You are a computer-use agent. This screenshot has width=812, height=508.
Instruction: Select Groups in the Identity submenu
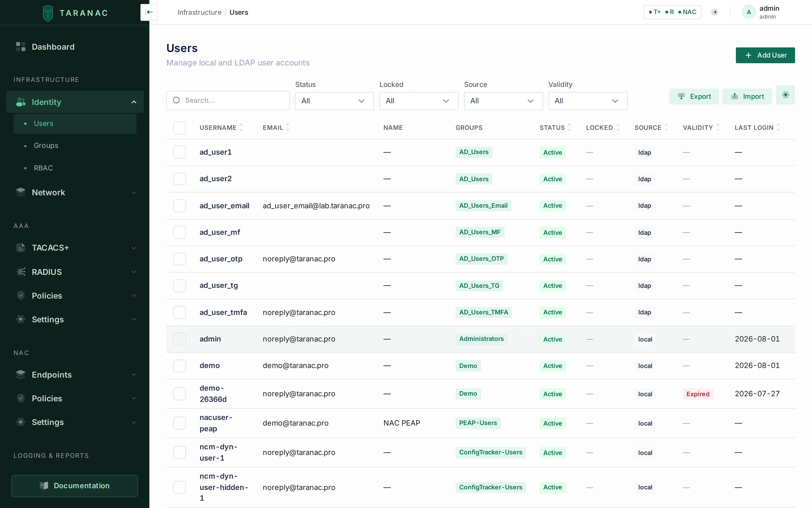click(x=75, y=145)
